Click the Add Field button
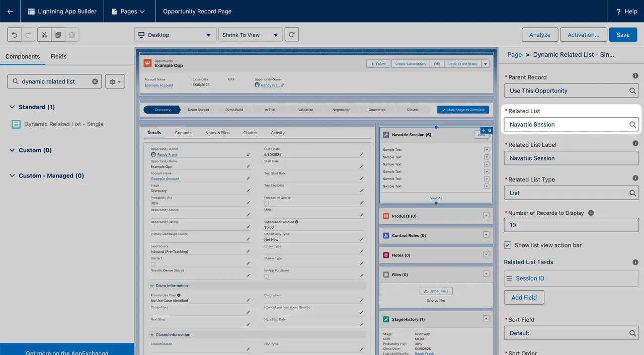 pos(524,297)
